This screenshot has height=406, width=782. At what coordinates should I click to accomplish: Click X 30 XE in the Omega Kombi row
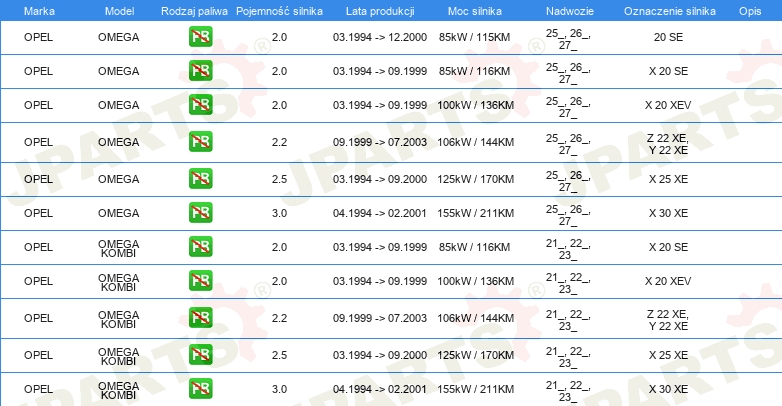click(x=668, y=389)
